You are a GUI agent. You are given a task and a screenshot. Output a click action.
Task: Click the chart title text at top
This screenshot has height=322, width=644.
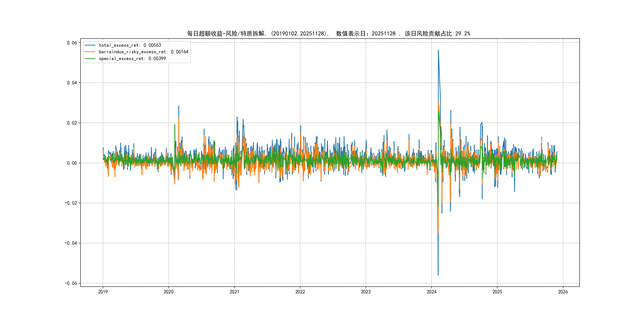click(x=328, y=34)
